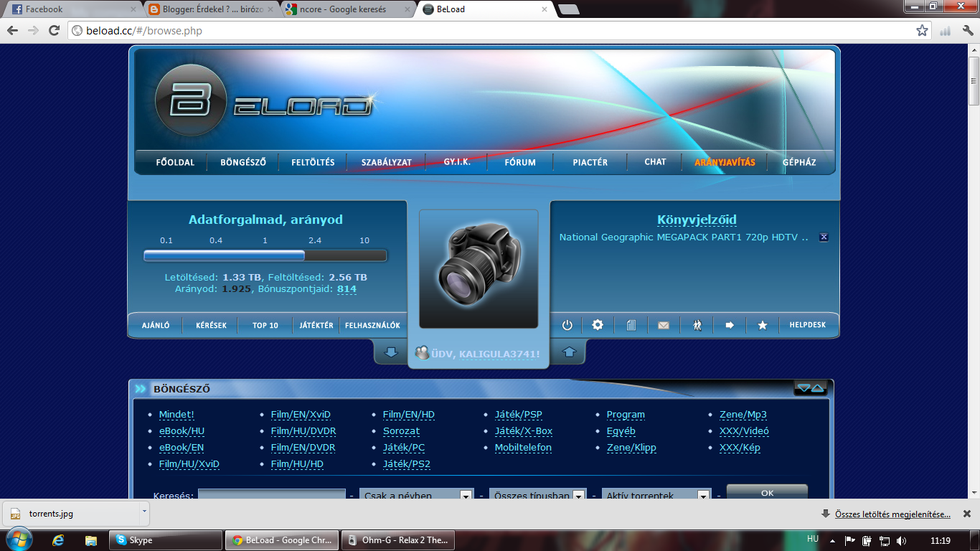Open the 'Aktív torrentek' dropdown
The image size is (980, 551).
(656, 496)
